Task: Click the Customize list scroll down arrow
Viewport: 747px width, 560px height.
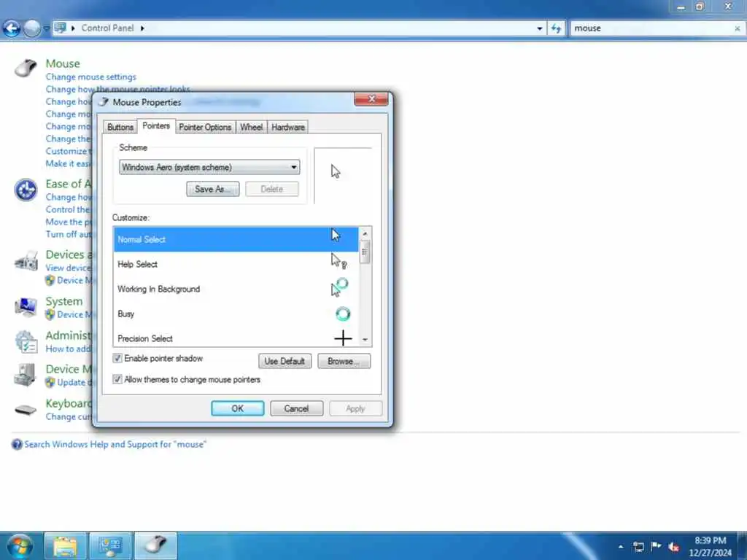Action: click(365, 340)
